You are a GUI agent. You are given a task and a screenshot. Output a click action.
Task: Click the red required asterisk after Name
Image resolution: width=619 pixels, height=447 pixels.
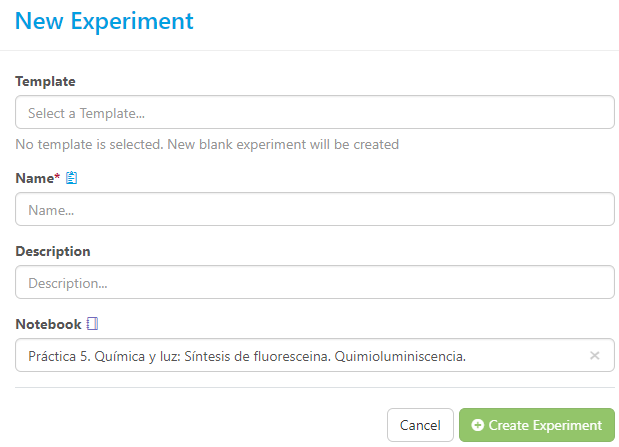[58, 177]
